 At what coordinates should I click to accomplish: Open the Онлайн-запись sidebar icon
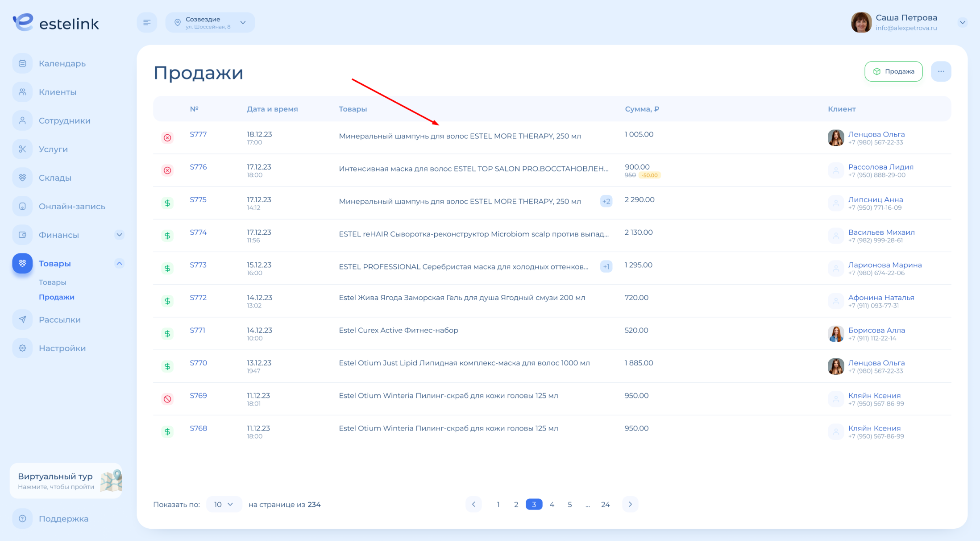[22, 206]
